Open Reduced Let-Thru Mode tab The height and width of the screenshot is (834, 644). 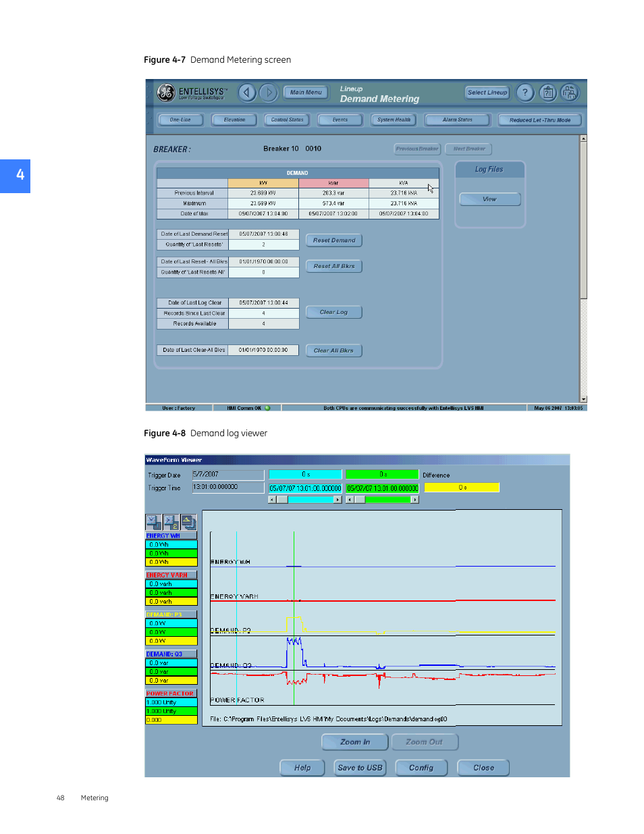click(540, 120)
